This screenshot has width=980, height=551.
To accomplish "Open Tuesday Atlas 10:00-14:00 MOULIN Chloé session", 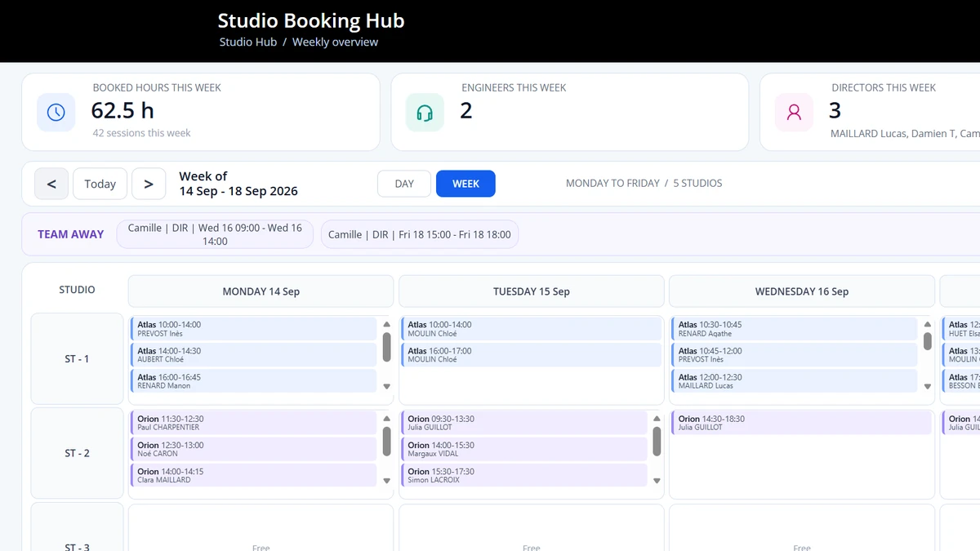I will point(531,329).
